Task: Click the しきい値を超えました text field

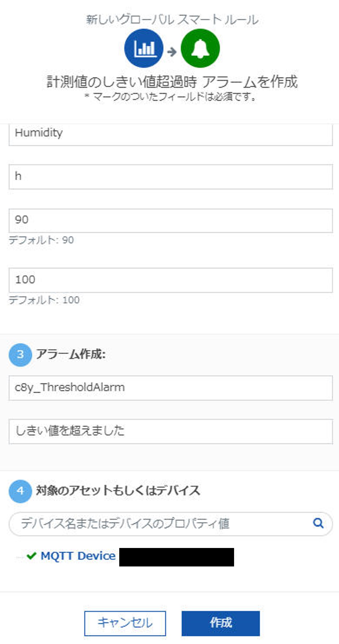Action: point(171,431)
